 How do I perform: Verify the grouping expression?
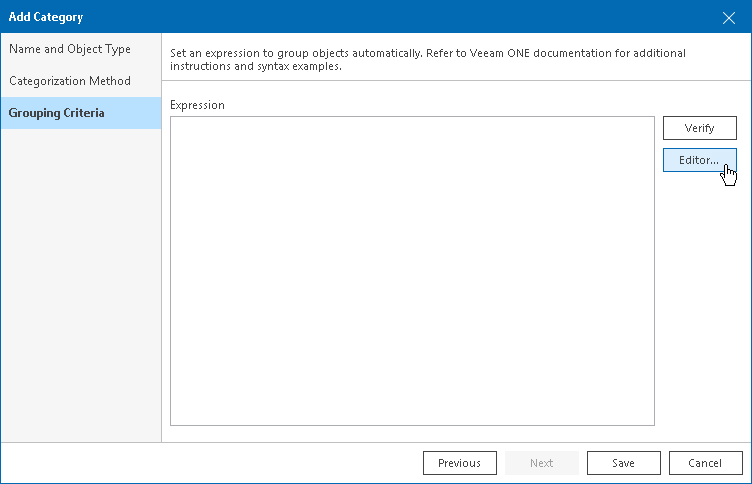pos(700,128)
